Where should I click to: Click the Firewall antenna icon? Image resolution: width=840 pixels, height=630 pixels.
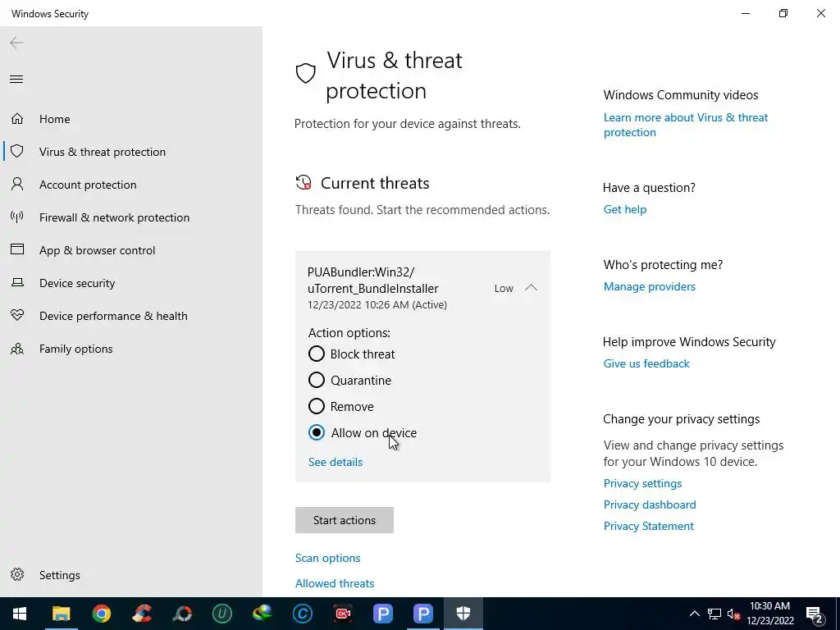(17, 217)
